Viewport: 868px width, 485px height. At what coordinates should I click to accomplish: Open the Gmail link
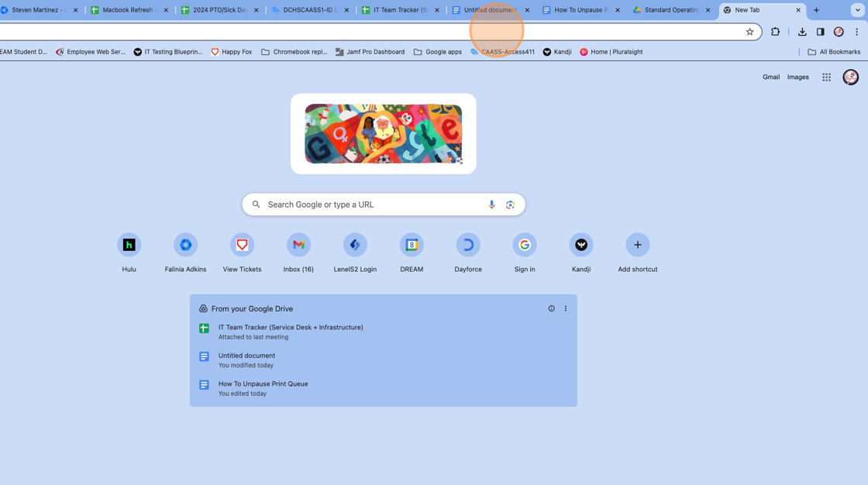click(771, 77)
